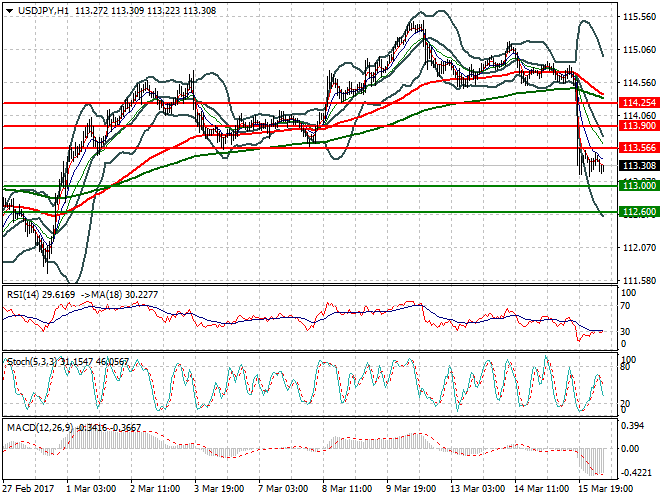Select the 112.600 green support price label

tap(639, 212)
